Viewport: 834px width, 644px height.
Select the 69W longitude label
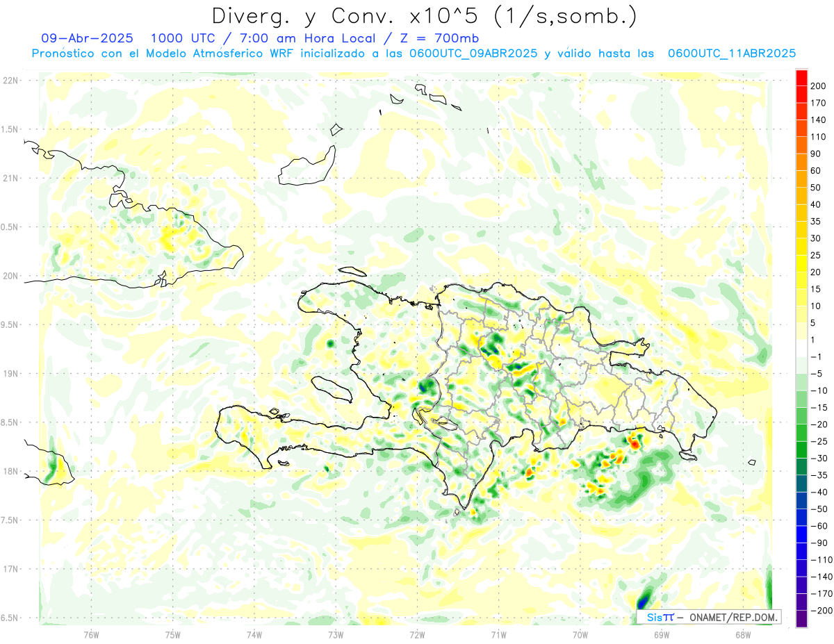click(662, 634)
